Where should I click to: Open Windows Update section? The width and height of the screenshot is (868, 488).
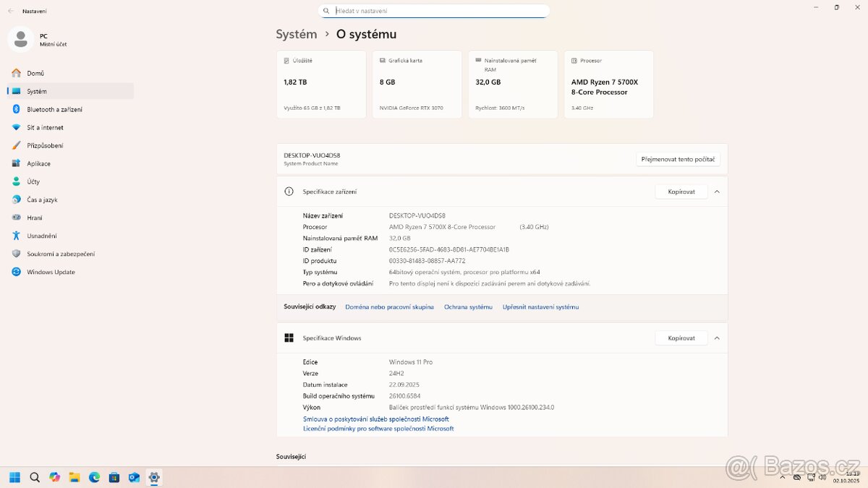pyautogui.click(x=53, y=272)
